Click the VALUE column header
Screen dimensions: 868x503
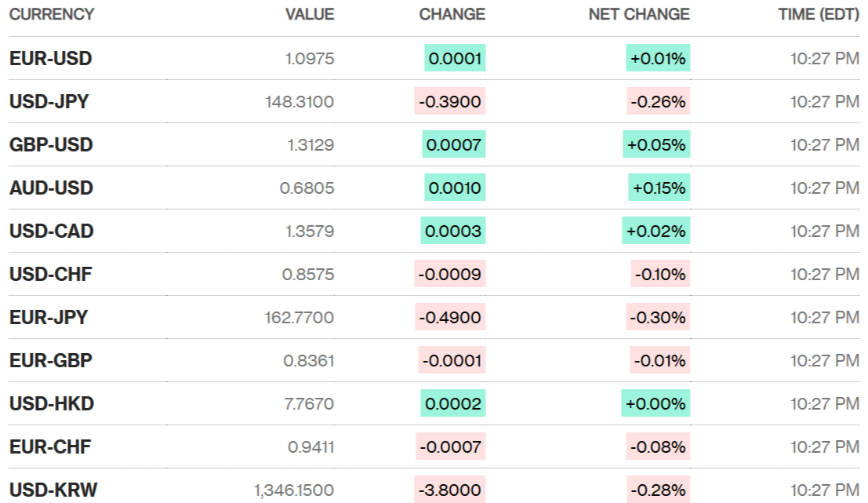point(309,14)
